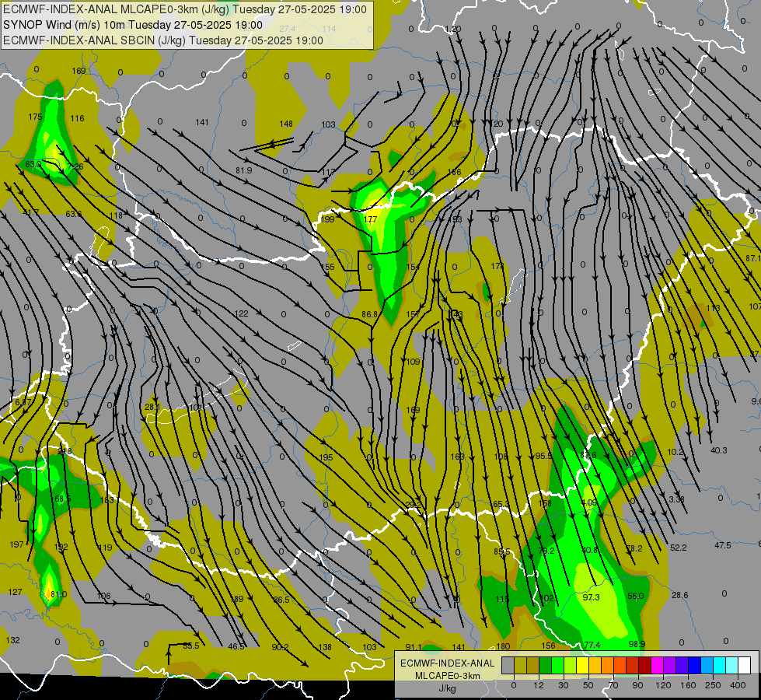This screenshot has width=761, height=700.
Task: Click the map value '3.38'
Action: pos(676,499)
